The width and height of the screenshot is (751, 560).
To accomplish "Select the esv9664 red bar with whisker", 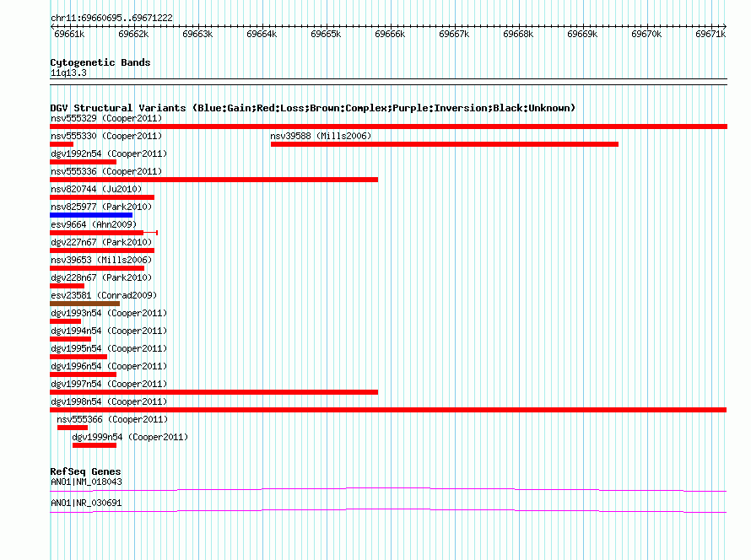I will point(104,233).
